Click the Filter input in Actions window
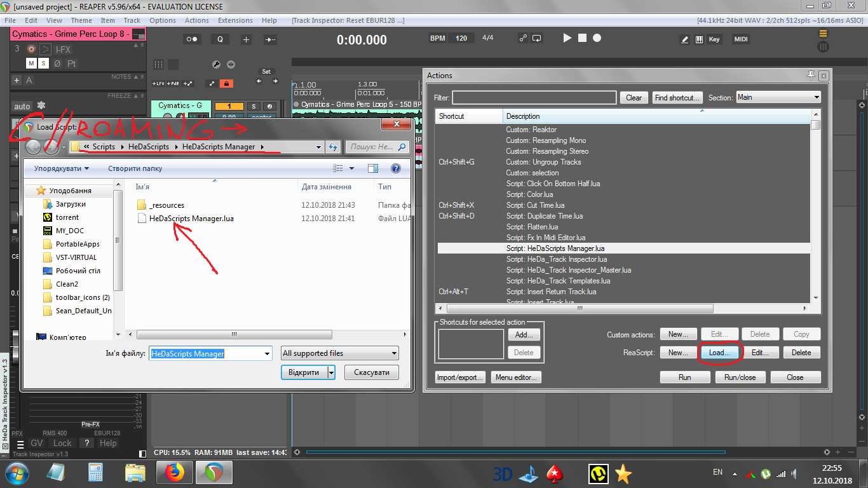 pos(534,98)
